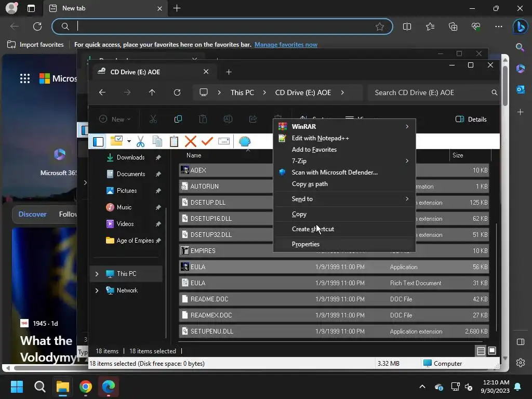The height and width of the screenshot is (399, 532).
Task: Go back in File Explorer
Action: [x=102, y=92]
